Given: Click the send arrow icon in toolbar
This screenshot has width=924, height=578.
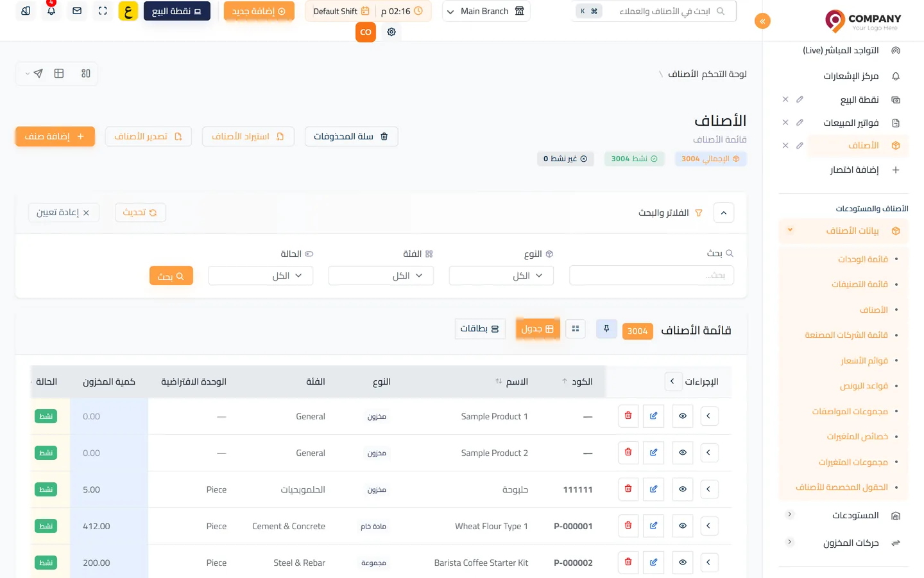Looking at the screenshot, I should 38,74.
